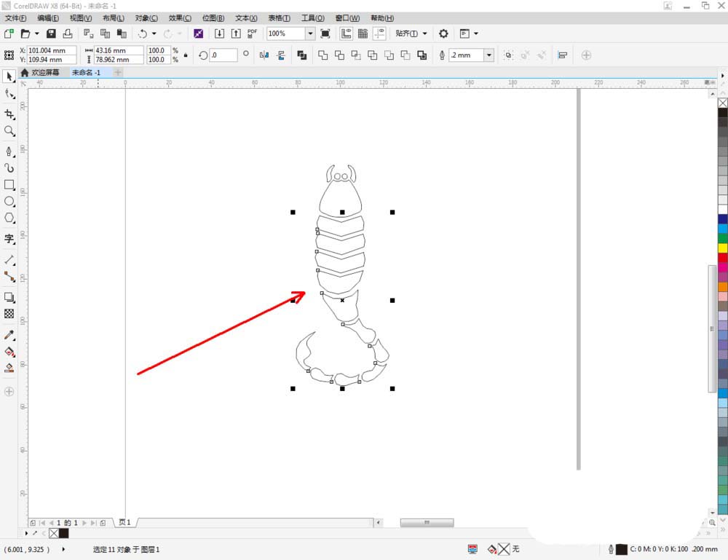Toggle Show grid button
The height and width of the screenshot is (560, 728).
(363, 33)
